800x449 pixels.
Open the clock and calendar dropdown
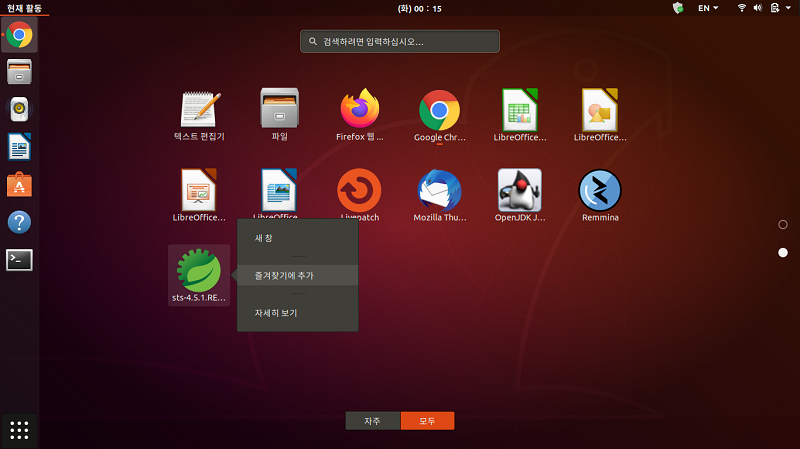tap(399, 8)
